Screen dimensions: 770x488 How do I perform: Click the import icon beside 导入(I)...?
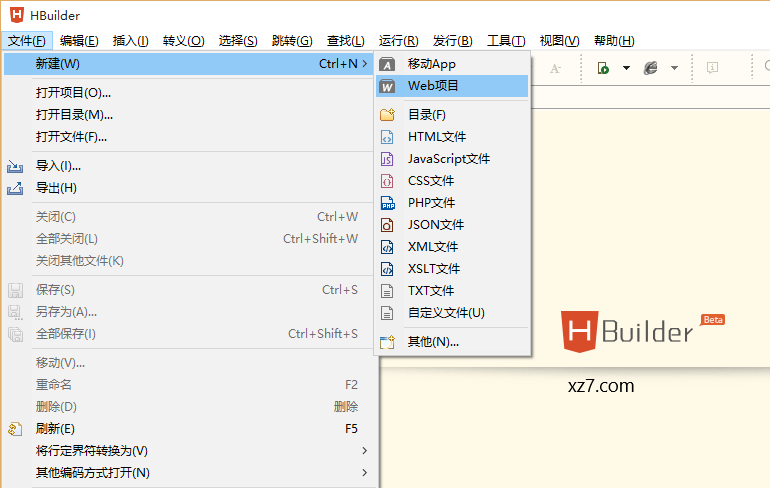click(x=15, y=166)
